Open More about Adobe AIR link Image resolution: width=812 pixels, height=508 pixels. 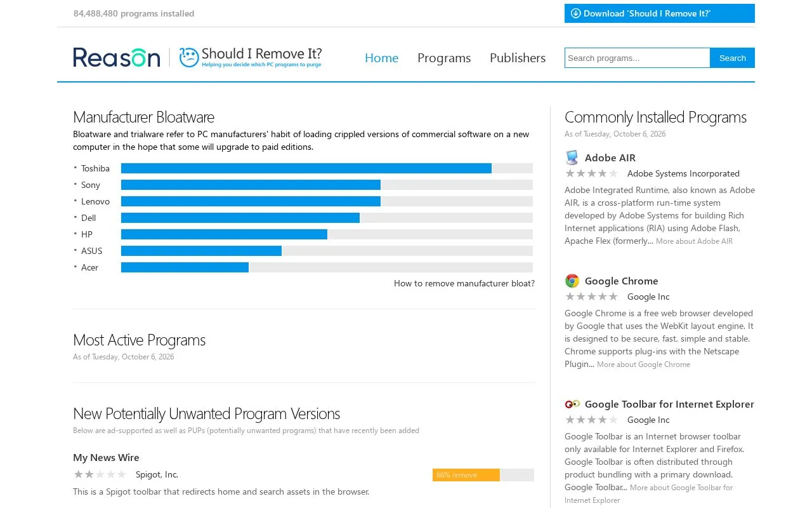(x=694, y=241)
